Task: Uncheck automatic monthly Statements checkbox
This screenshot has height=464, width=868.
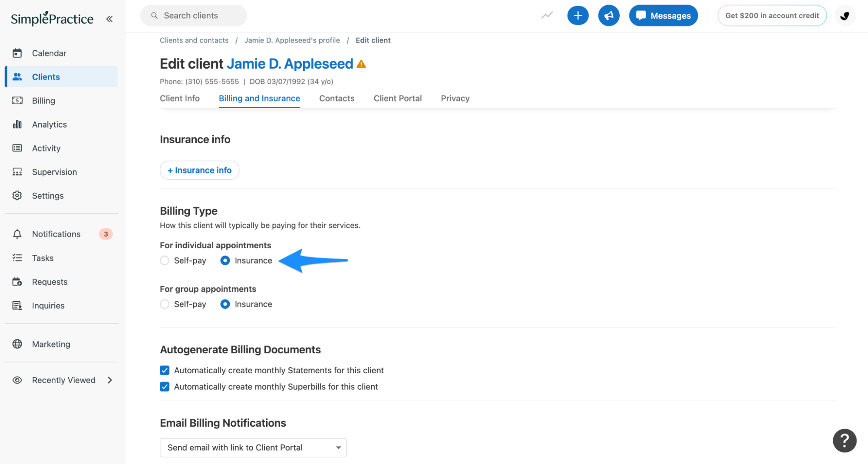Action: (x=165, y=370)
